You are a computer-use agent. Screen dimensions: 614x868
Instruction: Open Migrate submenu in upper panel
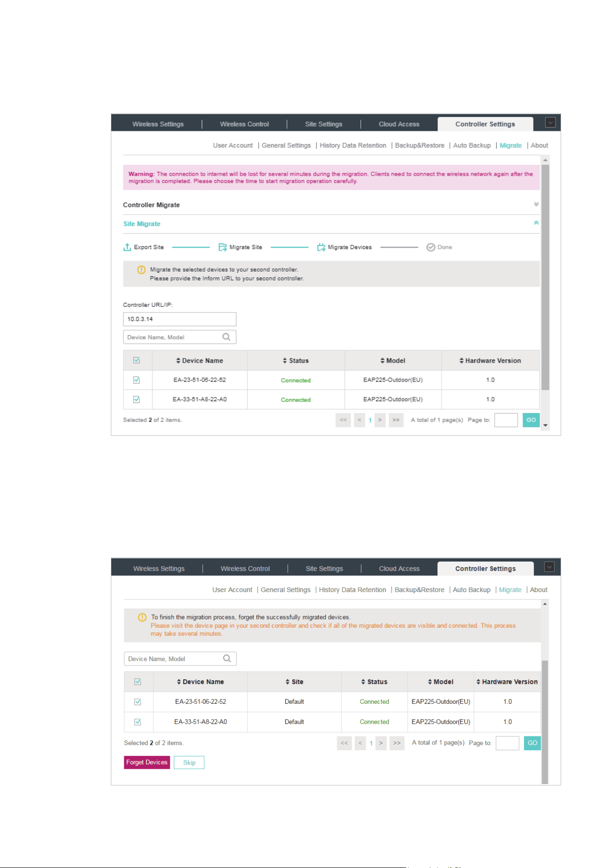(x=511, y=145)
